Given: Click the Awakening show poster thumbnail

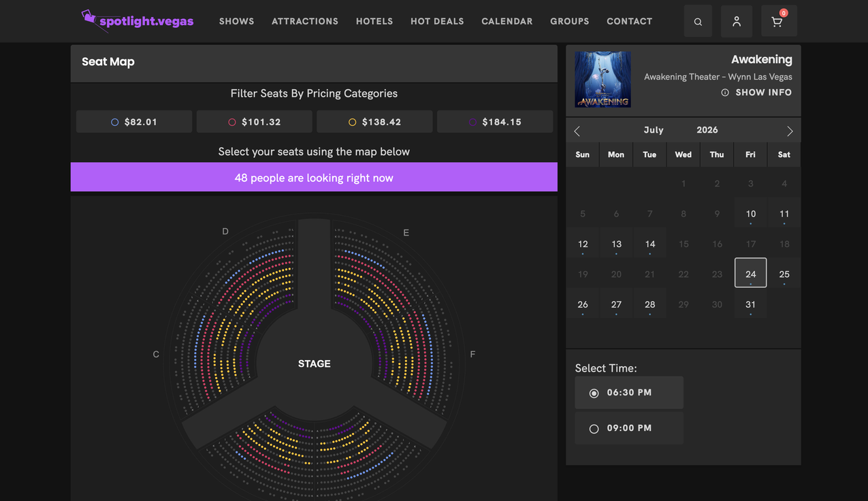Looking at the screenshot, I should click(x=602, y=80).
